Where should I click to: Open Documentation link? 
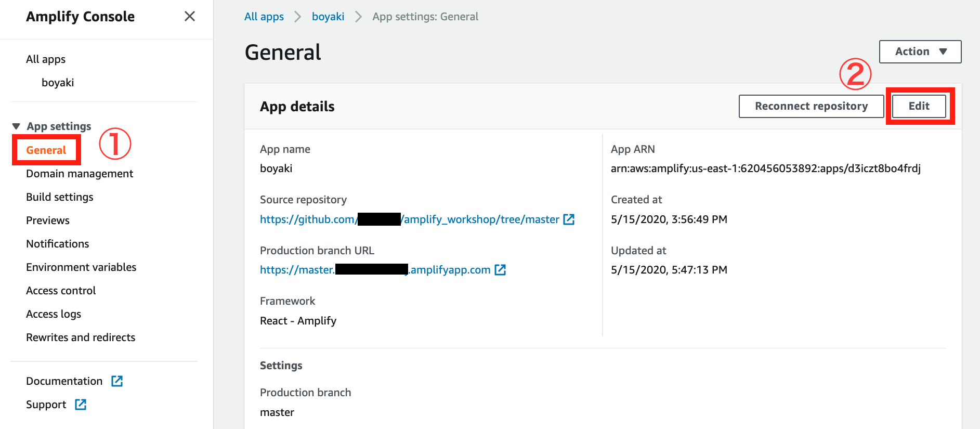tap(64, 381)
